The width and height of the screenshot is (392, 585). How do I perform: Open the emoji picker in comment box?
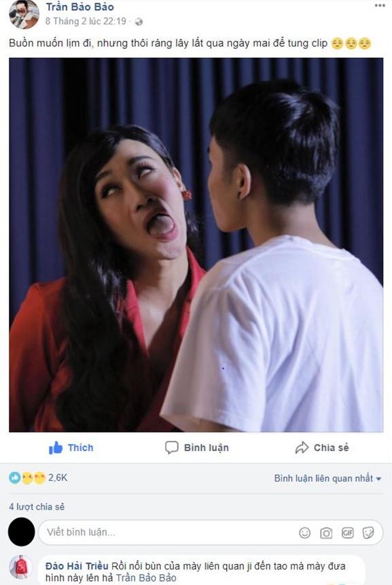(304, 533)
